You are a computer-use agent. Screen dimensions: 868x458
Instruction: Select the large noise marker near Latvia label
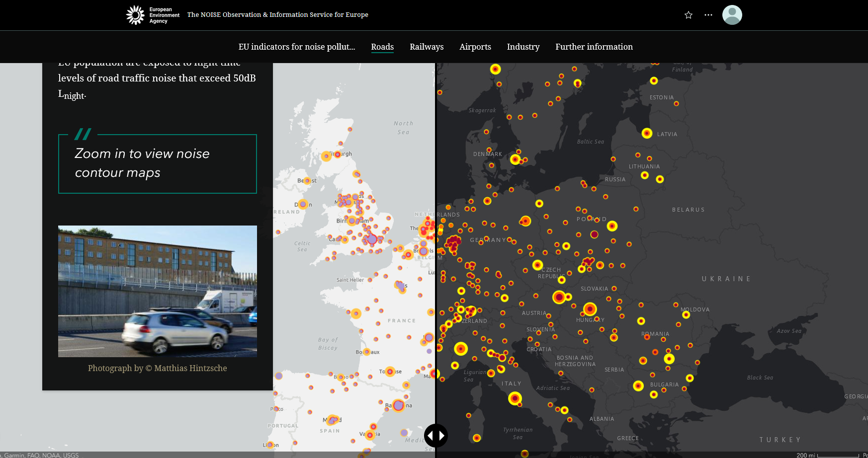(x=647, y=133)
